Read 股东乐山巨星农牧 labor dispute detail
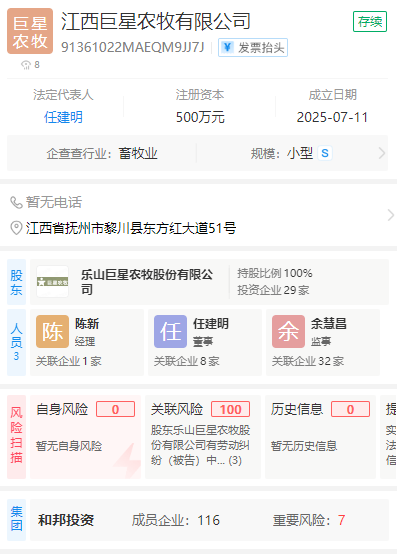This screenshot has height=556, width=397. pos(201,445)
